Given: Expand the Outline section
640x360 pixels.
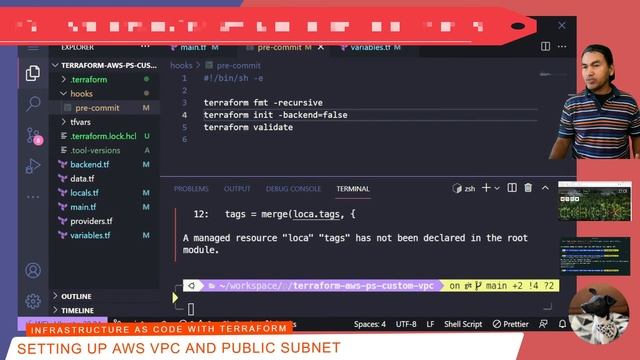Looking at the screenshot, I should click(104, 296).
